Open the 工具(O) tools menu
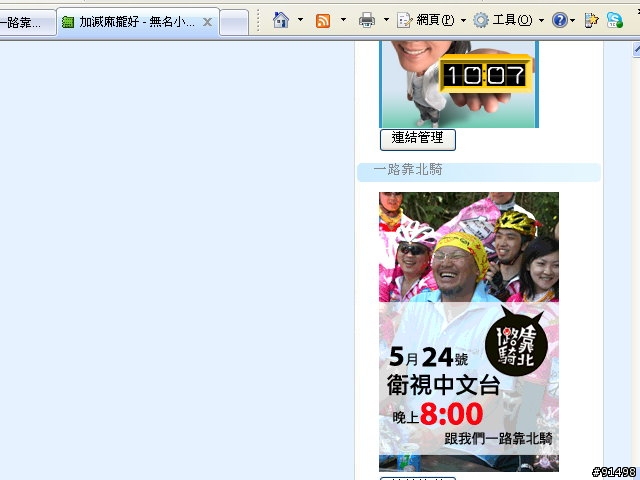 [x=509, y=20]
